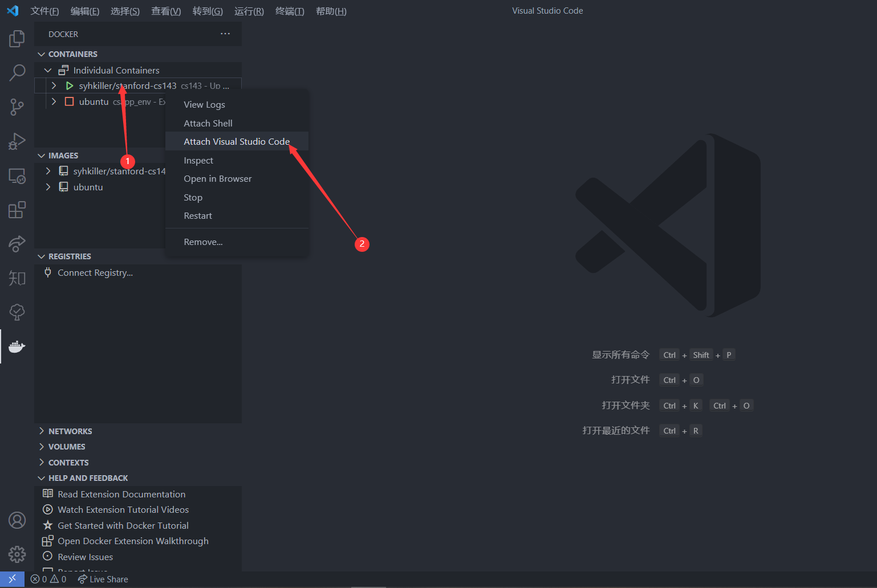Open the Run and Debug view
Screen dimensions: 877x588
(17, 141)
